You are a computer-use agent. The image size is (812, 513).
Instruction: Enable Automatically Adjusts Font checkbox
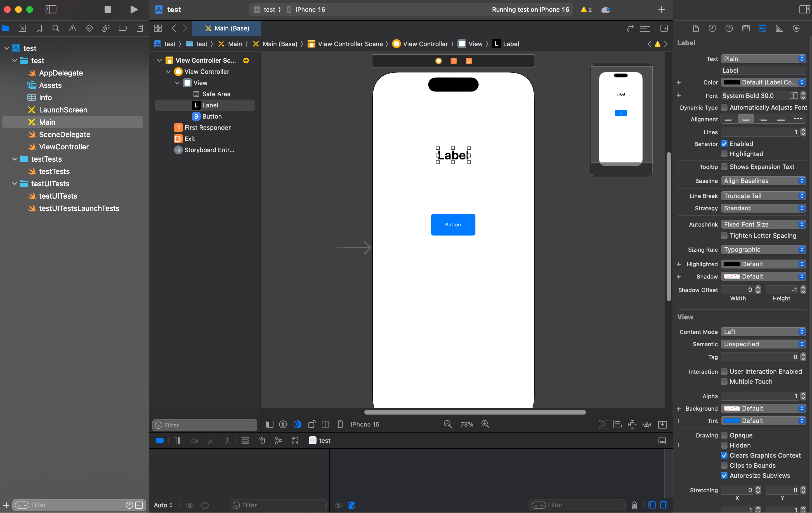click(724, 108)
